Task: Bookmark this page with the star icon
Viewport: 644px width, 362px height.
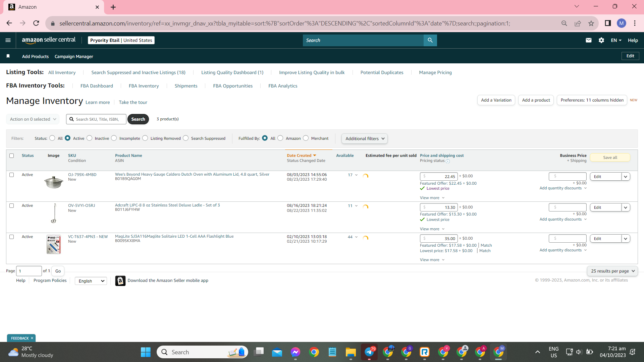Action: tap(591, 23)
